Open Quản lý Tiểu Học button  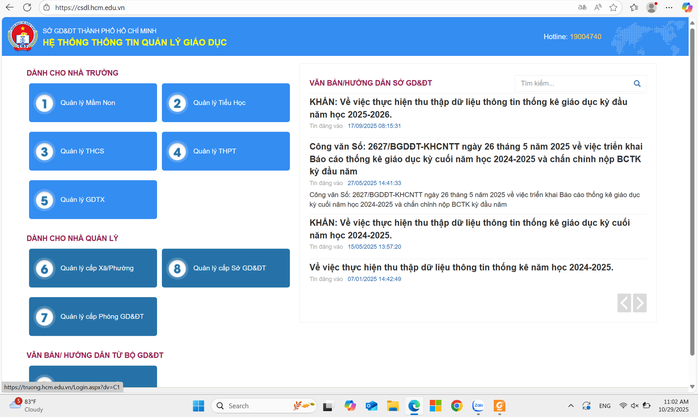tap(225, 103)
